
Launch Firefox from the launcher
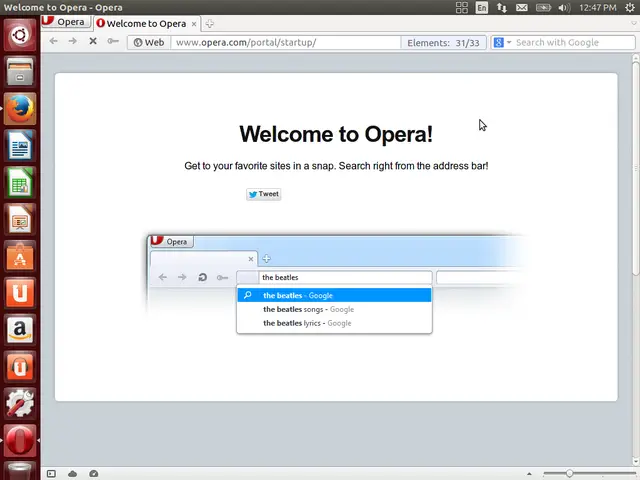pyautogui.click(x=20, y=109)
